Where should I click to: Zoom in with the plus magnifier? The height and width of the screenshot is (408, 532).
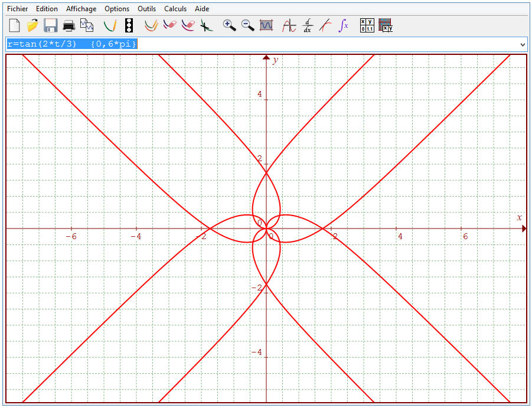229,25
